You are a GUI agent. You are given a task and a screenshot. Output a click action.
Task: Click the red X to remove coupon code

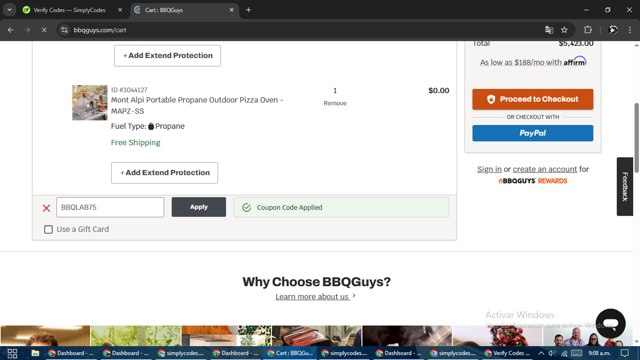pos(47,208)
